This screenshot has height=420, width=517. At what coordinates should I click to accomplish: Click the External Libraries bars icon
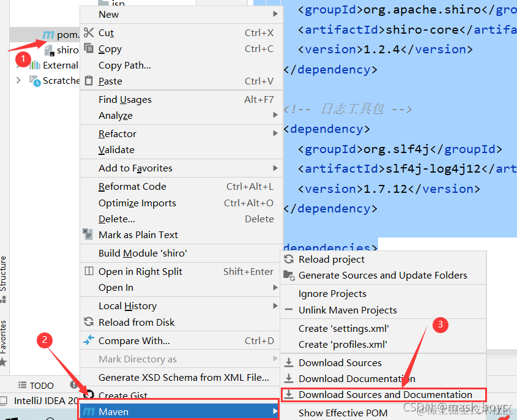pyautogui.click(x=35, y=65)
